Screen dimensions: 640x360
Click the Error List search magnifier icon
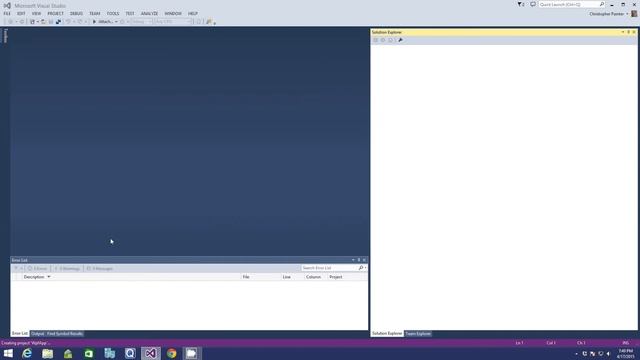[361, 268]
